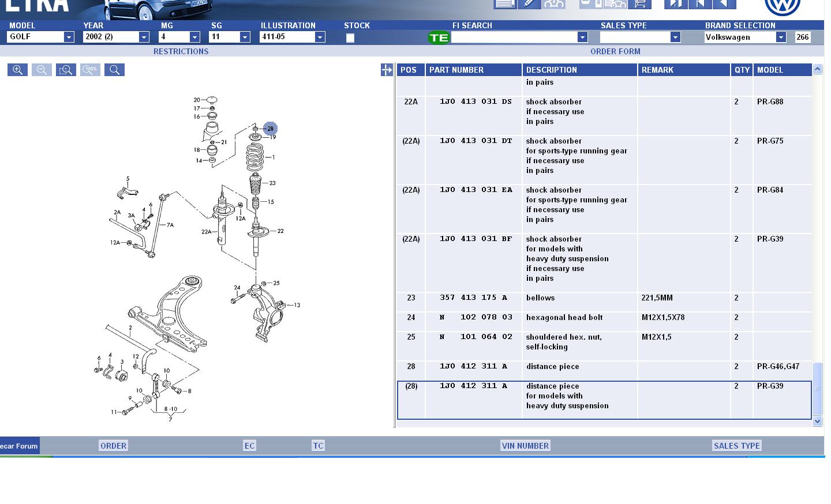
Task: Click the green TE button
Action: pos(439,38)
